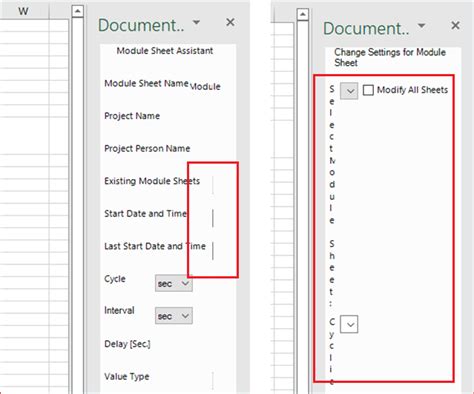Select column W header
The width and height of the screenshot is (474, 394).
coord(23,11)
